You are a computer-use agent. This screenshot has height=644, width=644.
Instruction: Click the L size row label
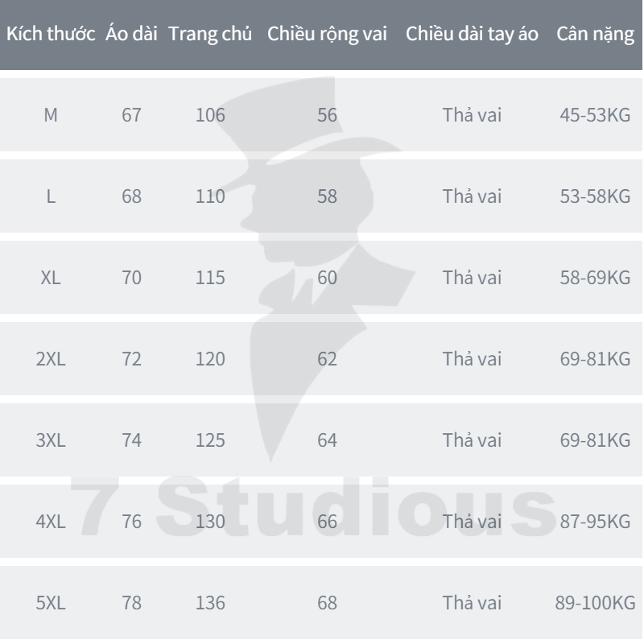(x=51, y=196)
